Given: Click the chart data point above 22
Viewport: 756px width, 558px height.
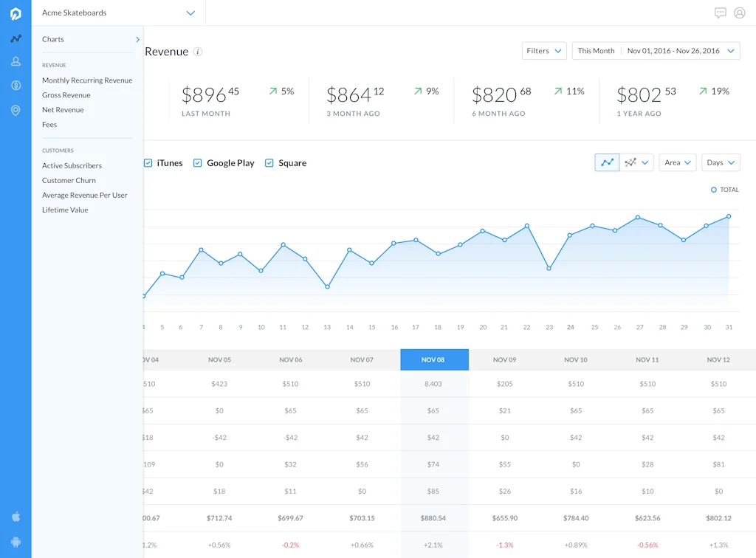Looking at the screenshot, I should 527,226.
